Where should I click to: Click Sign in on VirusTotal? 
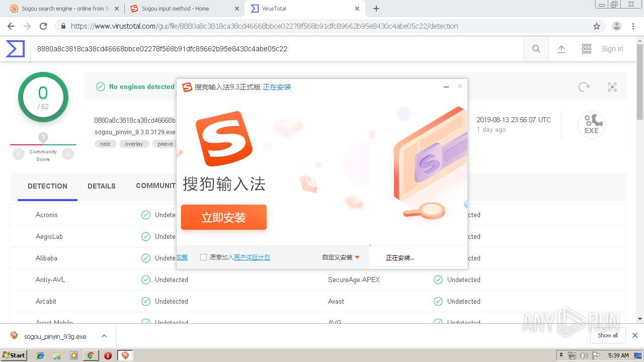tap(612, 49)
